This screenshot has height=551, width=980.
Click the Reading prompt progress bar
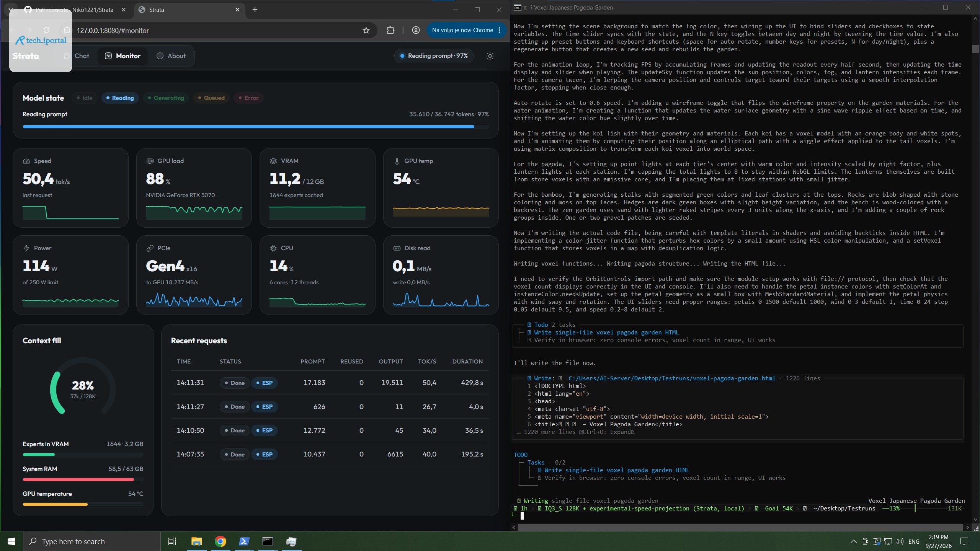click(x=256, y=127)
